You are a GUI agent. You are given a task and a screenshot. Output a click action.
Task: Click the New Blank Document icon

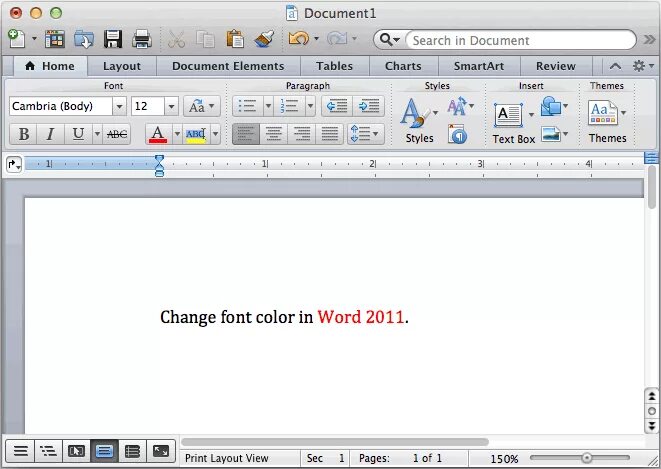[x=17, y=39]
